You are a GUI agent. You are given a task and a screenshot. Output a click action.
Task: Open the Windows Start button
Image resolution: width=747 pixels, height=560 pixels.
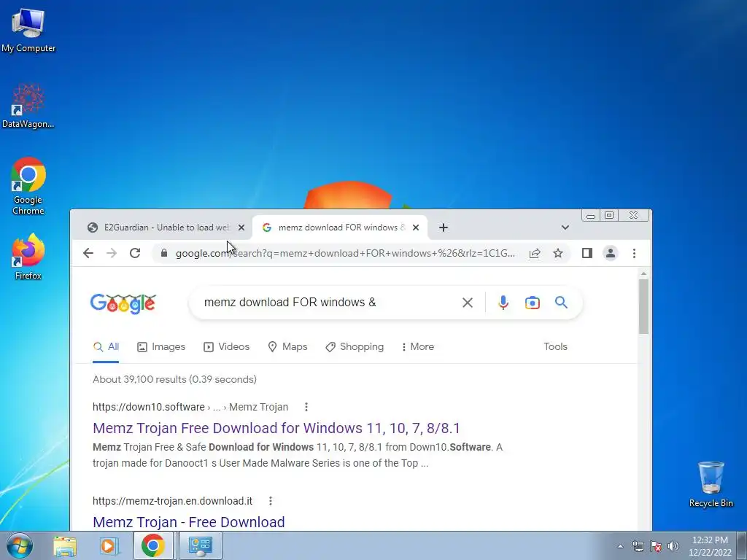pyautogui.click(x=19, y=545)
